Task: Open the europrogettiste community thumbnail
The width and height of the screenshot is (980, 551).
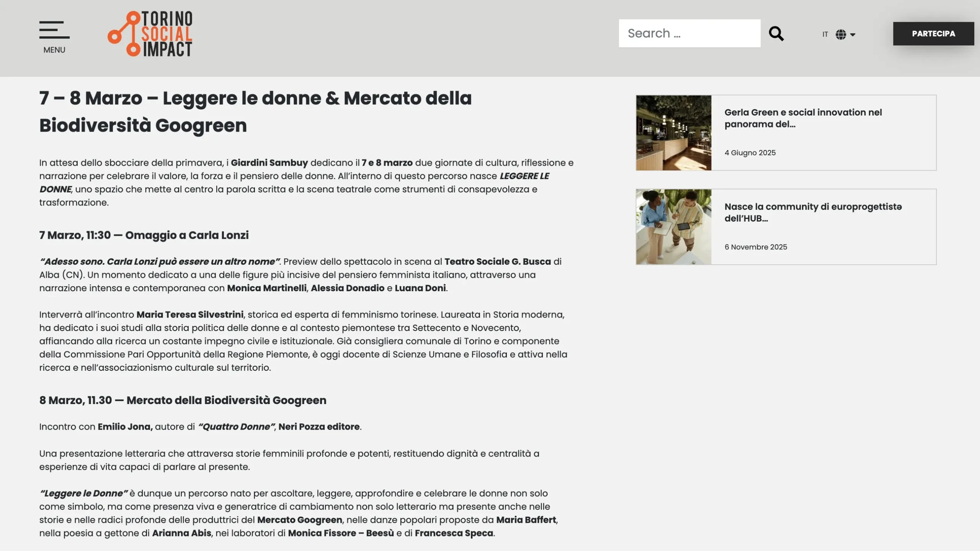Action: (x=673, y=227)
